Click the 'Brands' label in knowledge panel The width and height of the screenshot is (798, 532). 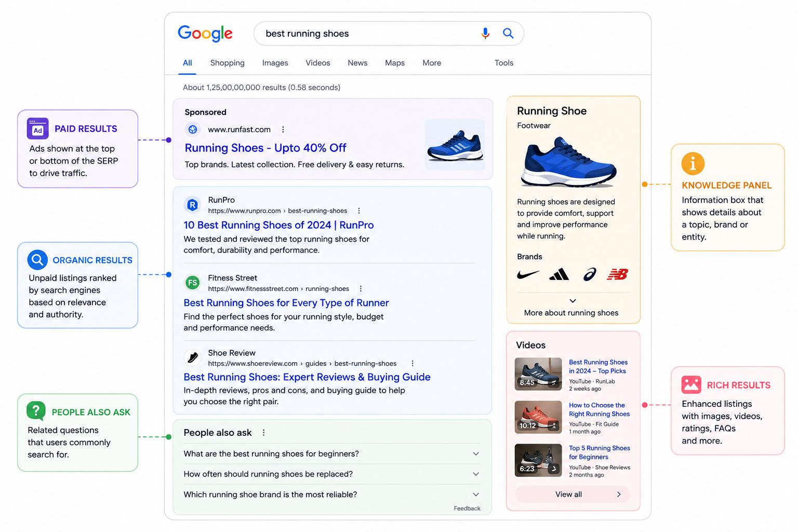(x=529, y=257)
